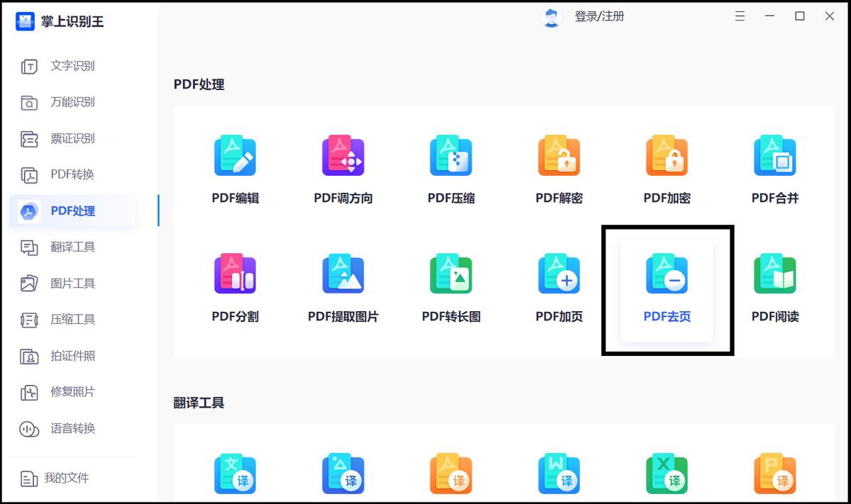851x504 pixels.
Task: Open the PDF提取图片 image extraction tool
Action: coord(343,284)
